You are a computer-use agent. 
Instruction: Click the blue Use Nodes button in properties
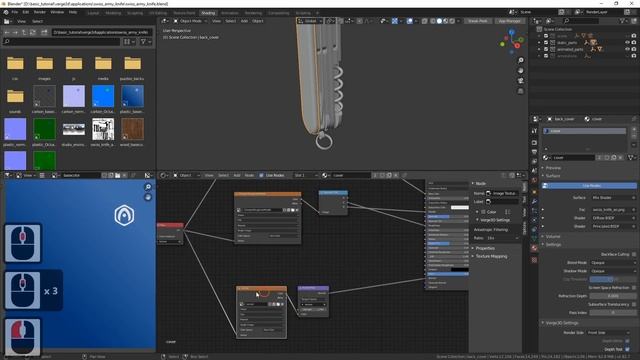(x=589, y=186)
